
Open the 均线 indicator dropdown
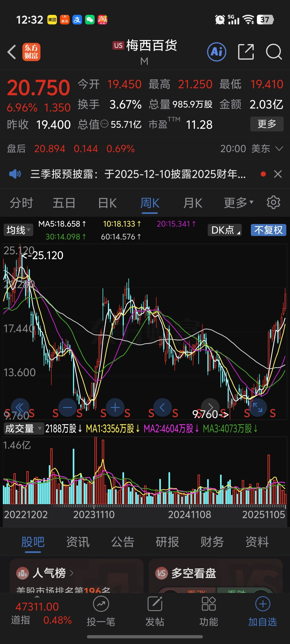tap(18, 230)
